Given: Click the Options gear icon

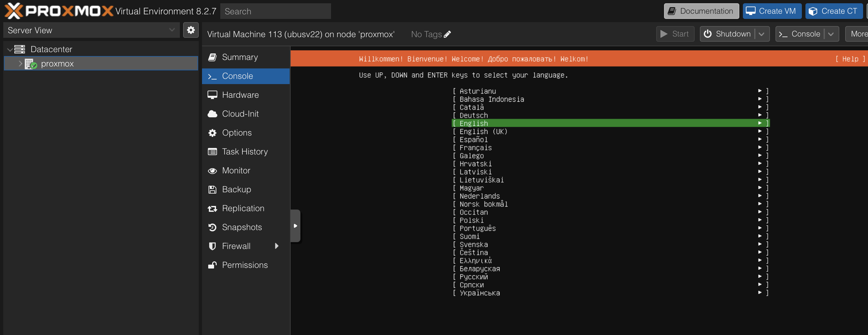Looking at the screenshot, I should click(212, 133).
